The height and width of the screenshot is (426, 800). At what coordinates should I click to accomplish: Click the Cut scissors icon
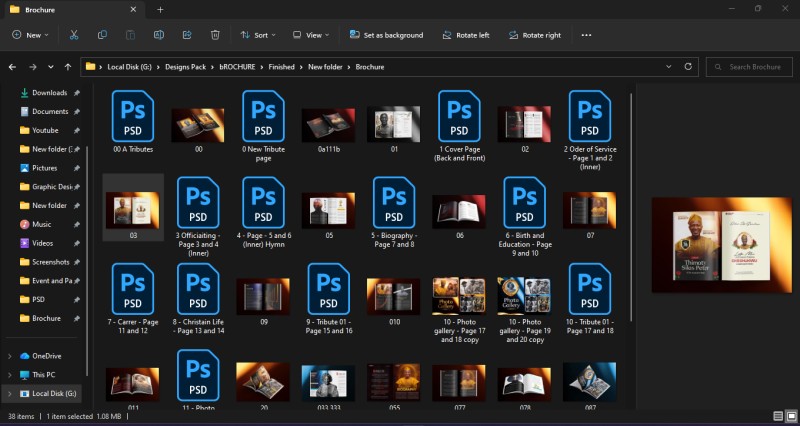(x=73, y=35)
